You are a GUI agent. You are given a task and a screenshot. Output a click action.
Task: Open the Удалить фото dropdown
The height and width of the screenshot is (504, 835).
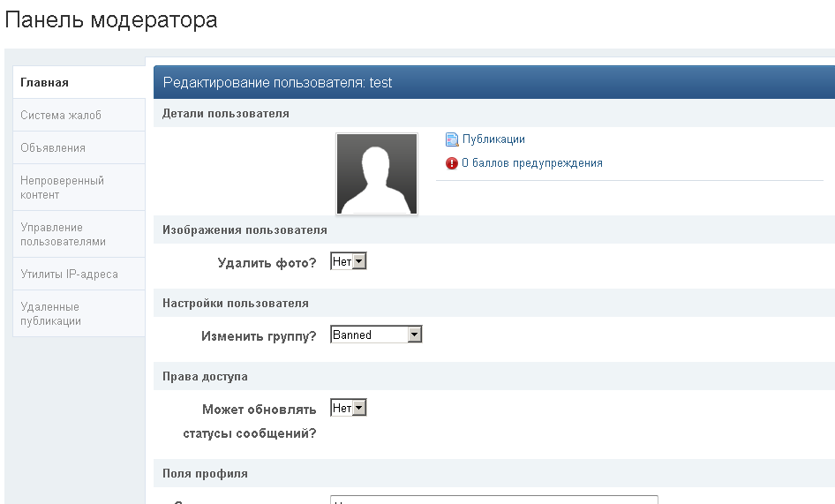tap(348, 261)
